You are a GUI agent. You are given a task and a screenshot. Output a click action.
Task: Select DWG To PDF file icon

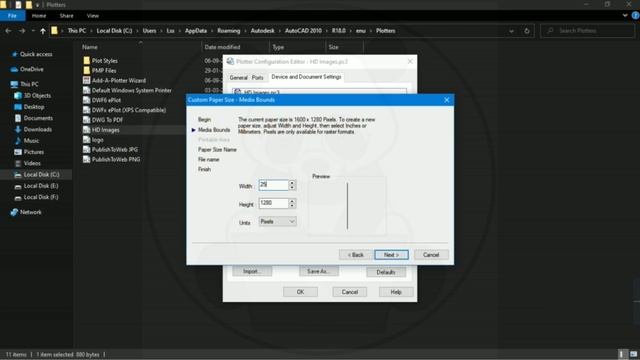(x=87, y=120)
